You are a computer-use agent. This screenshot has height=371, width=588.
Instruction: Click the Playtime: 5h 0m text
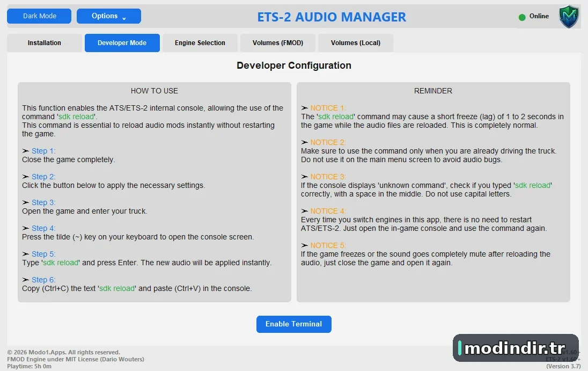pyautogui.click(x=29, y=366)
